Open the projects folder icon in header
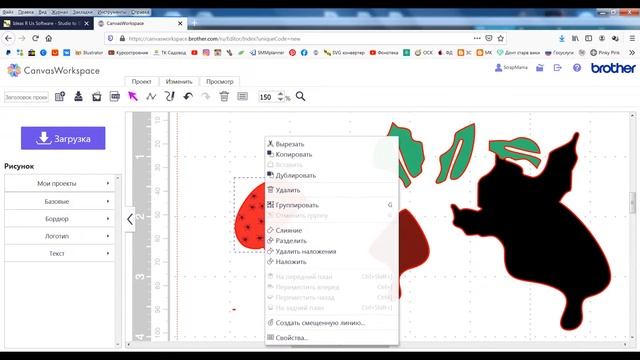The height and width of the screenshot is (360, 640). point(540,68)
